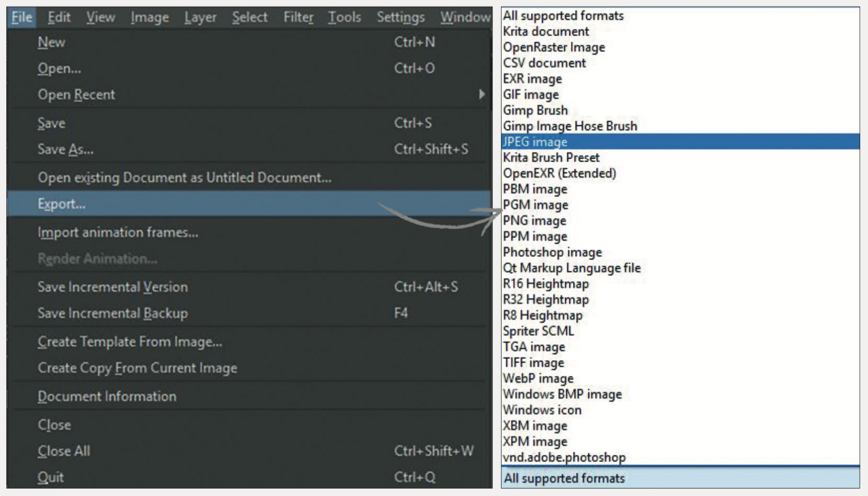Open the Filter menu
The image size is (868, 496).
coord(298,16)
